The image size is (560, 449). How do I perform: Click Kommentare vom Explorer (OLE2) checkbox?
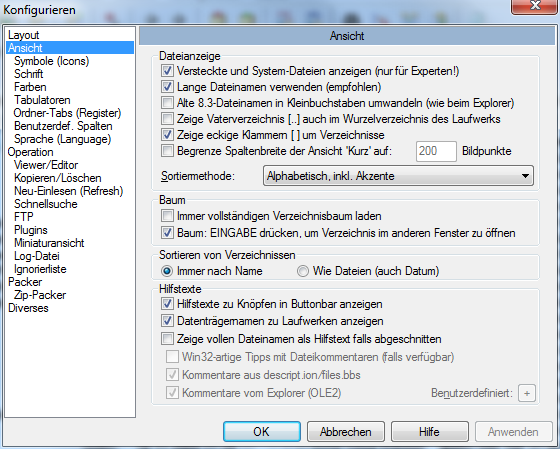[172, 393]
